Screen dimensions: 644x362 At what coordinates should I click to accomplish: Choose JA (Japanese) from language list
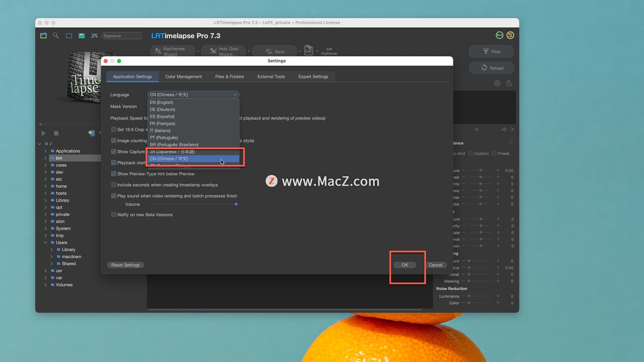pos(193,152)
